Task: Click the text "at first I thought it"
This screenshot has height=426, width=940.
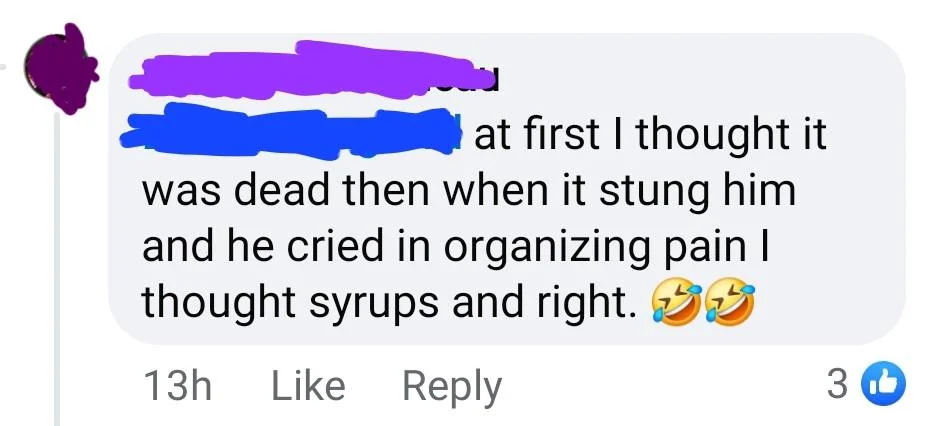Action: (x=650, y=136)
